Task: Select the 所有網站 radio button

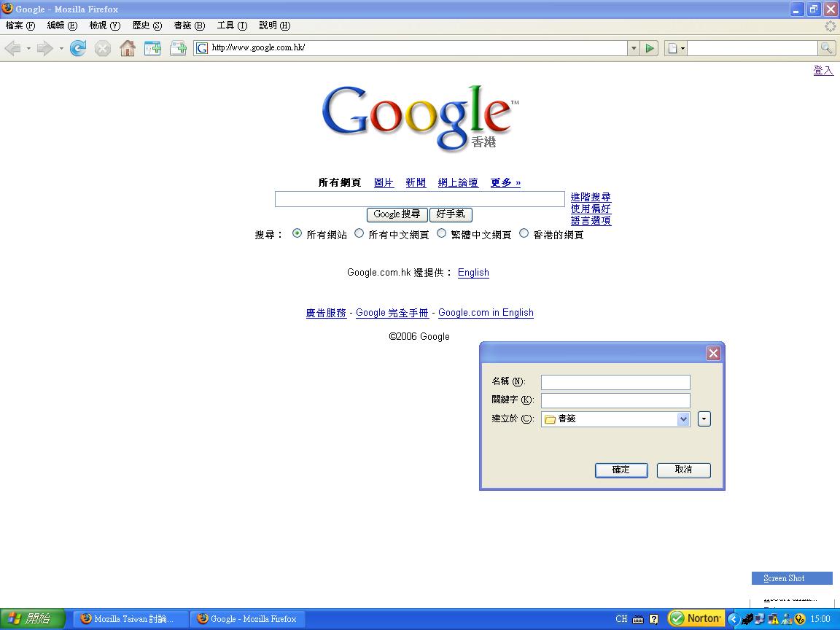Action: [x=297, y=233]
